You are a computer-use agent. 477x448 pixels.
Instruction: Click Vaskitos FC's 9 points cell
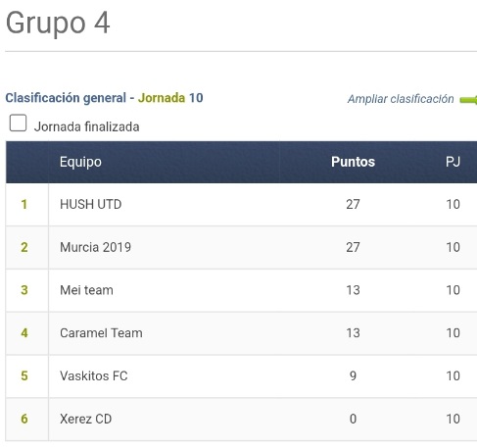[x=353, y=375]
